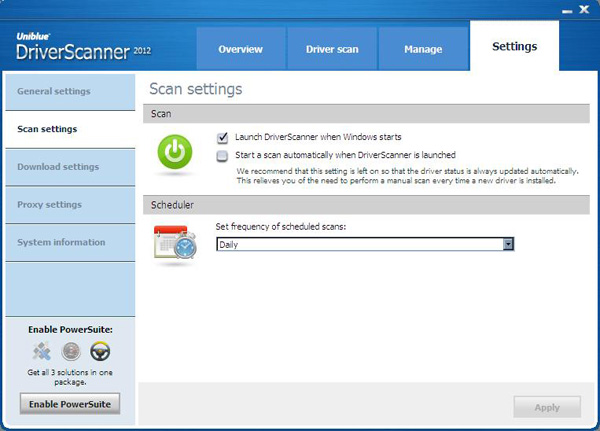Screen dimensions: 600x431
Task: Enable Start a scan automatically checkbox
Action: click(222, 156)
